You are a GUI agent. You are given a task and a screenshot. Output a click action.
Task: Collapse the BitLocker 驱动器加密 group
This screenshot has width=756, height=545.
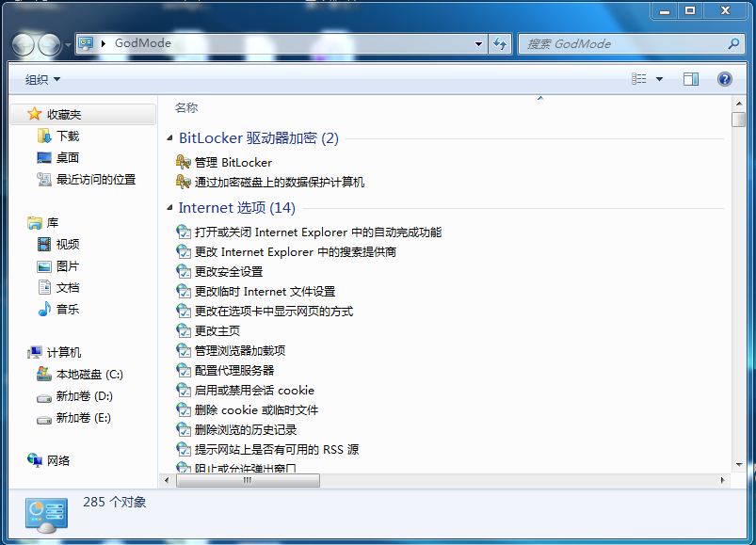(169, 138)
